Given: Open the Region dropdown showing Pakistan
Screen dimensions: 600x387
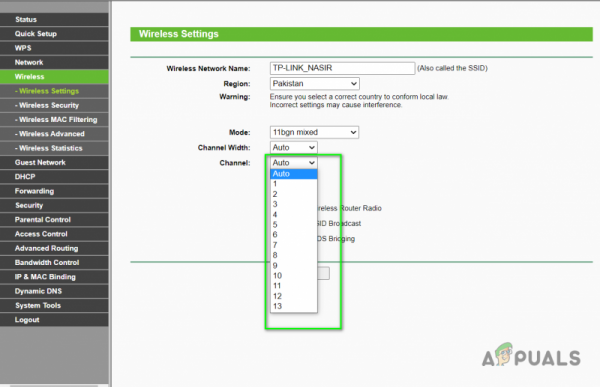Looking at the screenshot, I should point(315,83).
